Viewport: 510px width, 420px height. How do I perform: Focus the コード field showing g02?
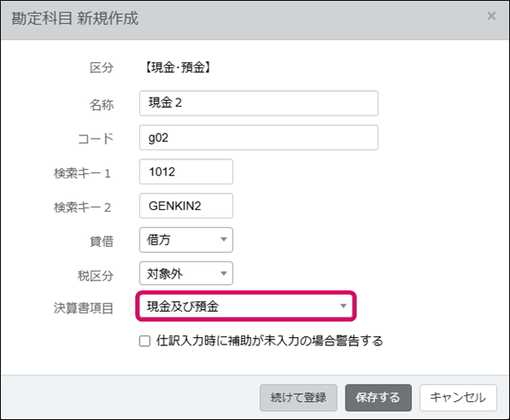point(258,138)
